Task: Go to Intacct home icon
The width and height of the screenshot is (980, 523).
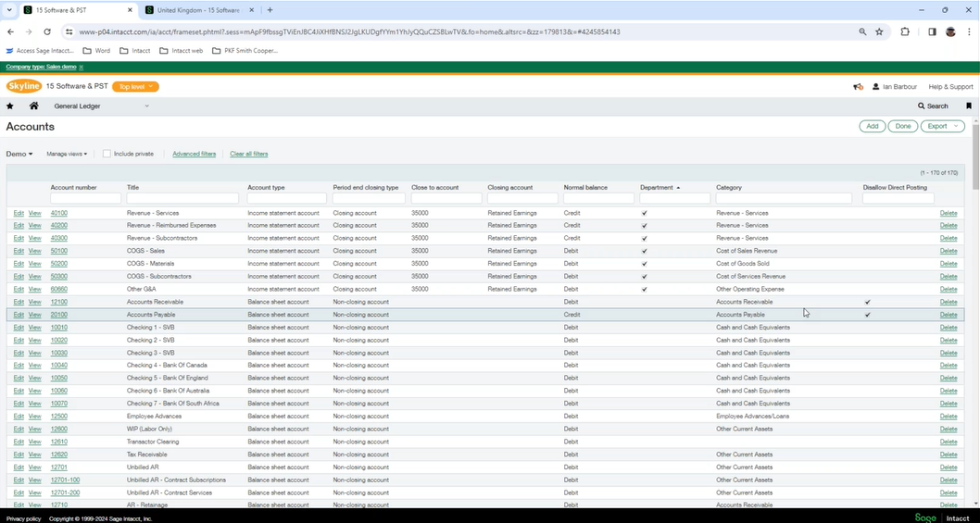Action: pyautogui.click(x=33, y=106)
